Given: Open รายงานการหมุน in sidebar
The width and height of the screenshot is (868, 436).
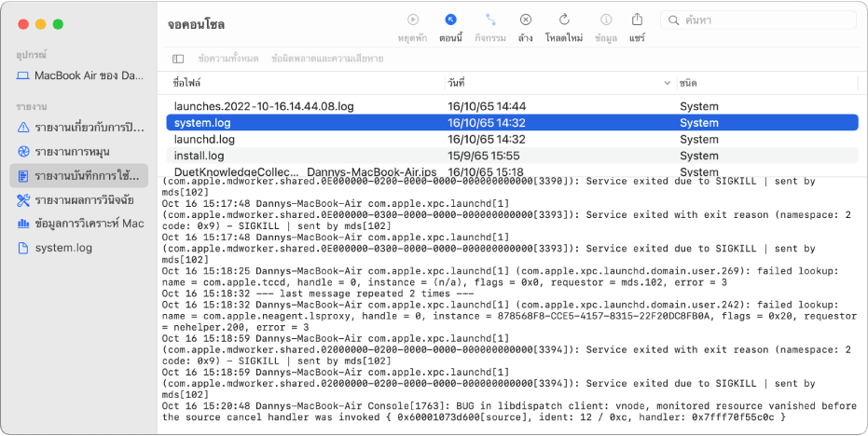Looking at the screenshot, I should [x=78, y=152].
